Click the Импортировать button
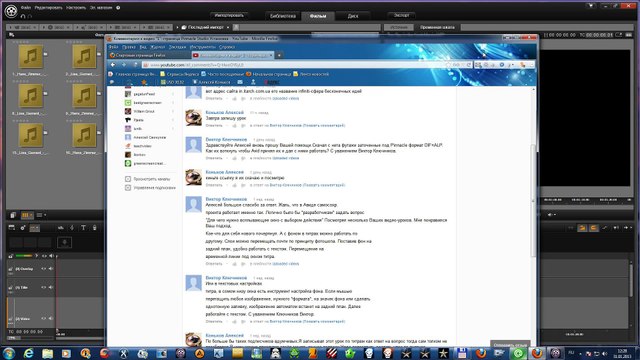The image size is (640, 360). (229, 16)
